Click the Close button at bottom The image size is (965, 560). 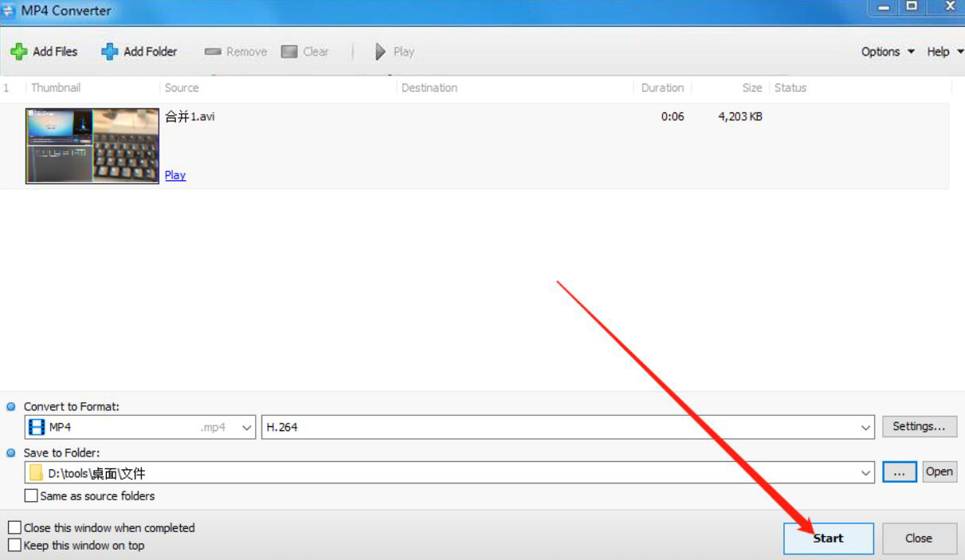pyautogui.click(x=919, y=538)
